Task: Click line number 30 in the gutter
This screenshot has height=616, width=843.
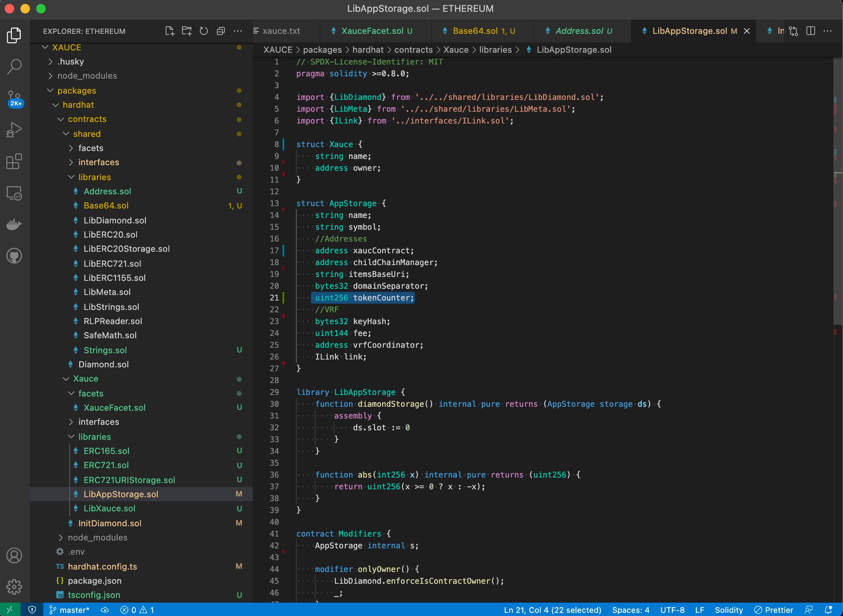Action: tap(274, 404)
